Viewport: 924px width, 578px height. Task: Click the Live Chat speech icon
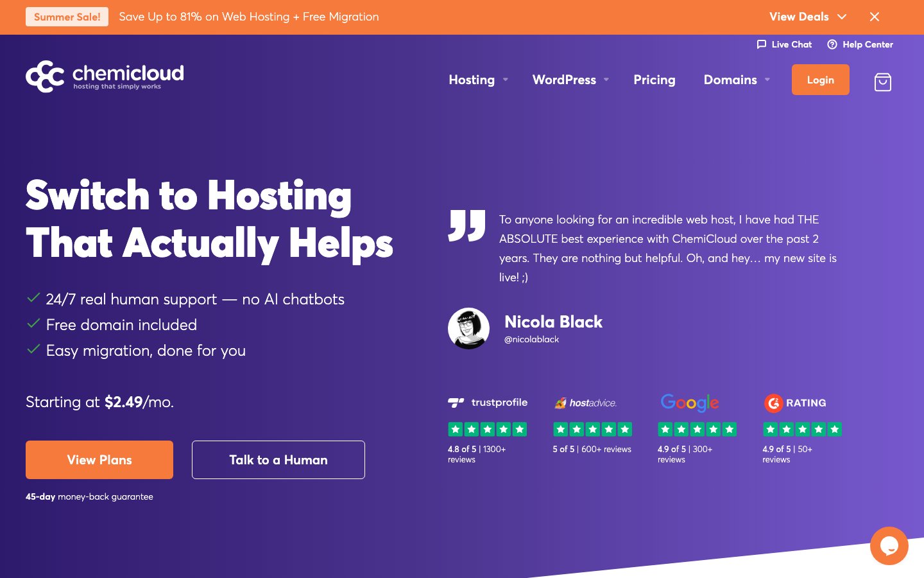click(x=762, y=44)
